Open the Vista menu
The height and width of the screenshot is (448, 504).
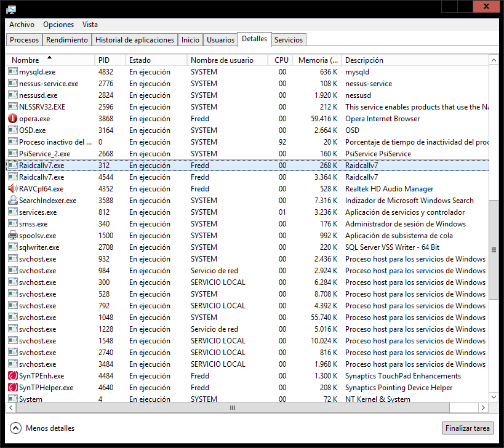click(x=90, y=25)
